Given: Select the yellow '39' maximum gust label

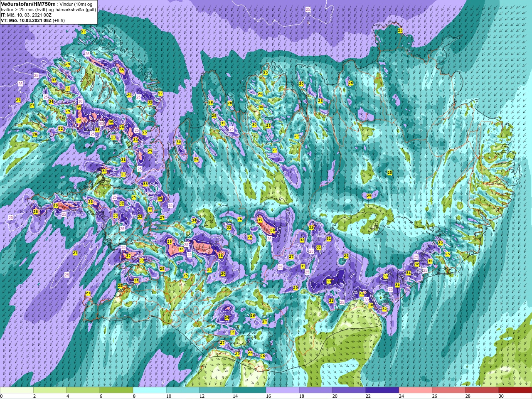Looking at the screenshot, I should pos(260,220).
